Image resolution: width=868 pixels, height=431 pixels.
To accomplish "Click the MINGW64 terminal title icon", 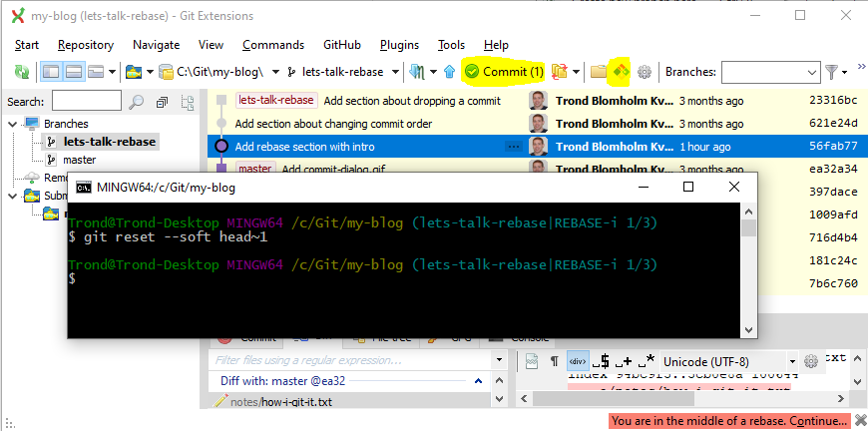I will pos(84,188).
